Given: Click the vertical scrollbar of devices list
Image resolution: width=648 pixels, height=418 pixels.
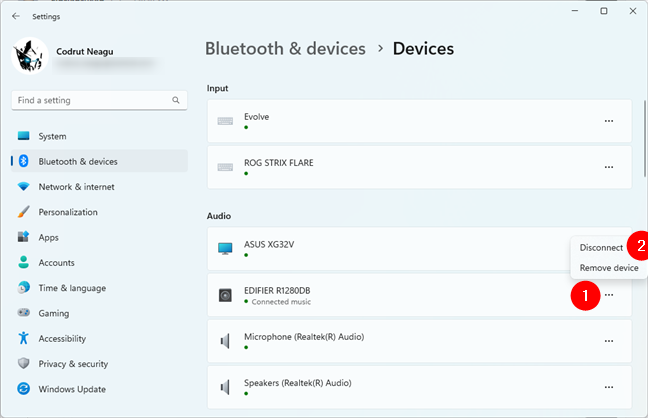Looking at the screenshot, I should [644, 139].
